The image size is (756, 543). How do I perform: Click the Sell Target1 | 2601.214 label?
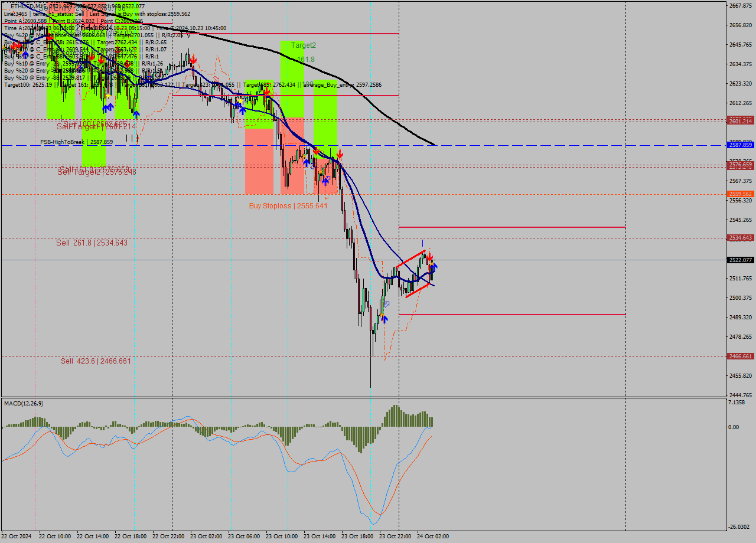point(97,126)
